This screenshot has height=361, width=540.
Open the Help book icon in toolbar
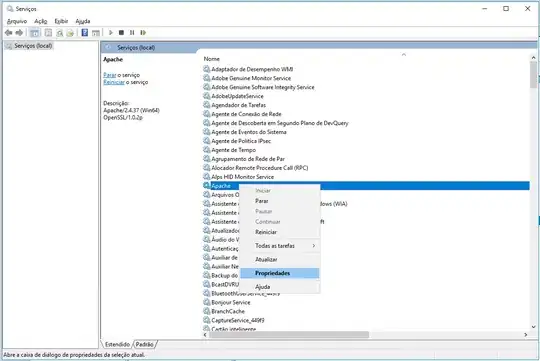tap(85, 33)
